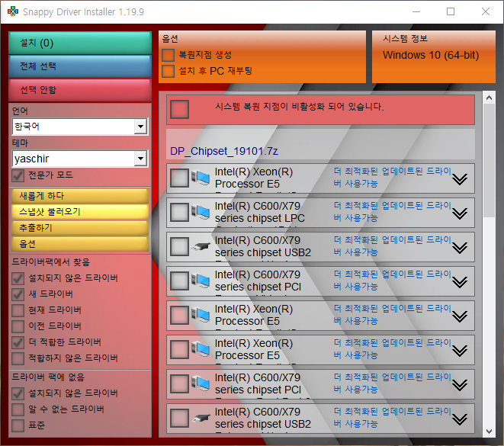
Task: Click the scrollbar up arrow
Action: [489, 98]
